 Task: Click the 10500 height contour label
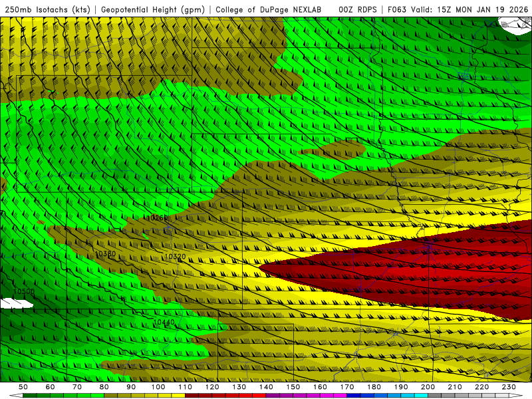pos(24,291)
